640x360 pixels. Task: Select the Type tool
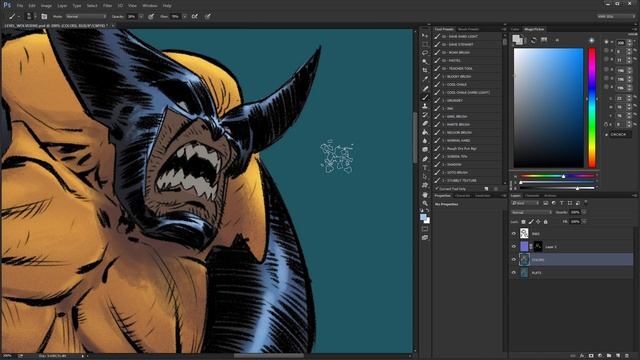(x=425, y=168)
